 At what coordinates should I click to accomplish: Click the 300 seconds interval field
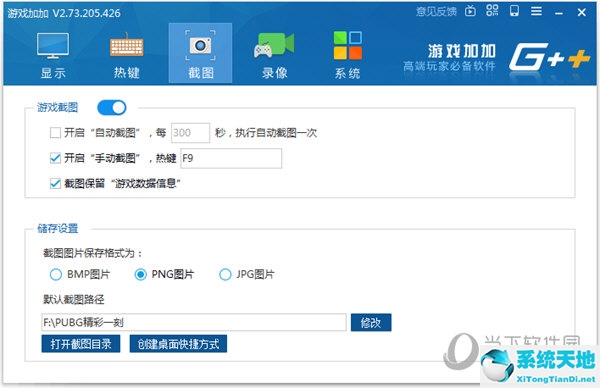(x=190, y=133)
